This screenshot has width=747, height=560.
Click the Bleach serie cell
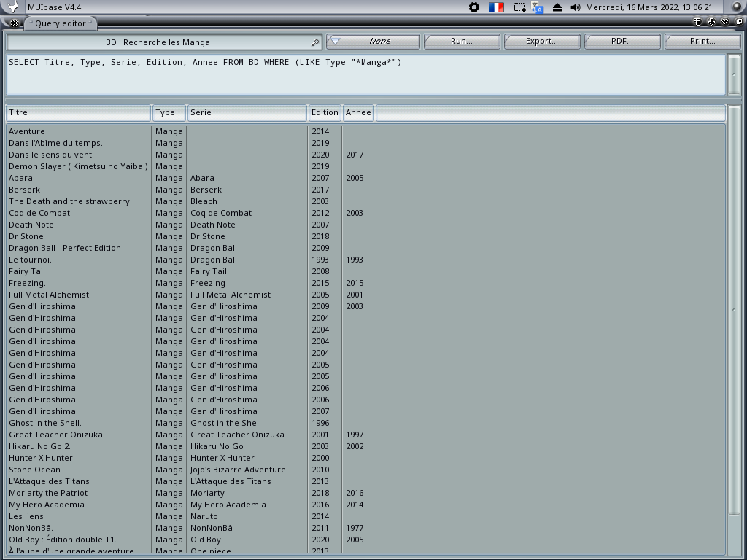[204, 201]
